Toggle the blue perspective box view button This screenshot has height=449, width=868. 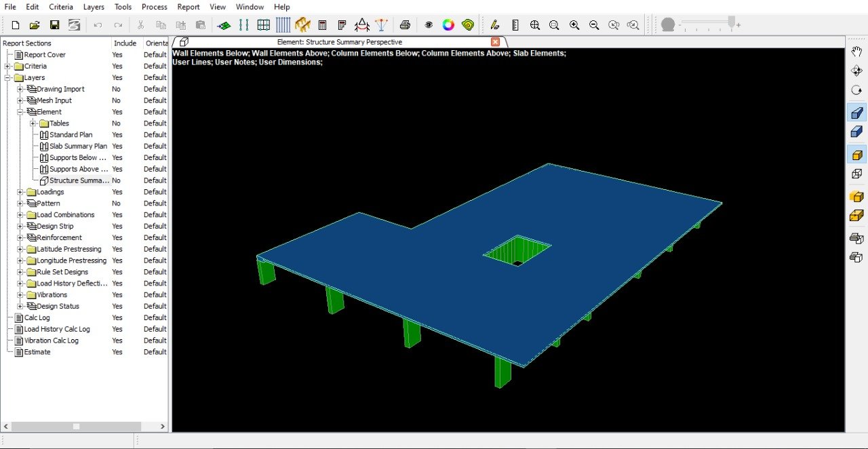tap(856, 113)
